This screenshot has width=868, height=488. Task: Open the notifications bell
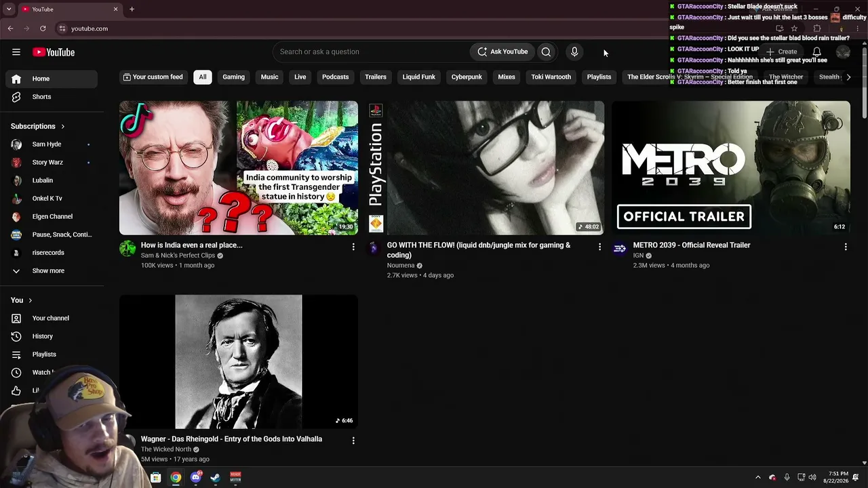point(817,52)
